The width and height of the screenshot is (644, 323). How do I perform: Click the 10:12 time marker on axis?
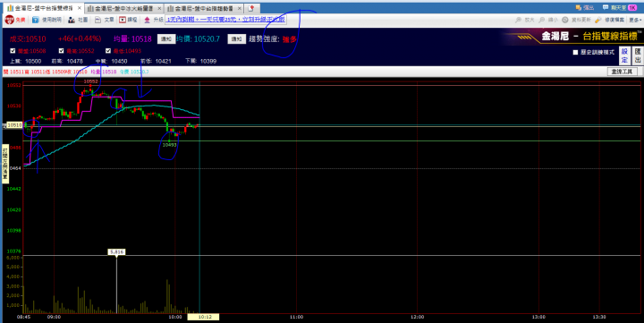pyautogui.click(x=203, y=317)
